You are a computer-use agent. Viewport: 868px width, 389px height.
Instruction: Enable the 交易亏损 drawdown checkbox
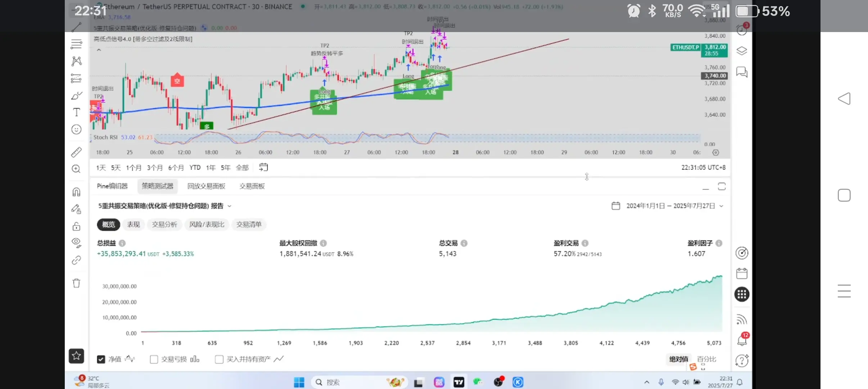click(154, 359)
